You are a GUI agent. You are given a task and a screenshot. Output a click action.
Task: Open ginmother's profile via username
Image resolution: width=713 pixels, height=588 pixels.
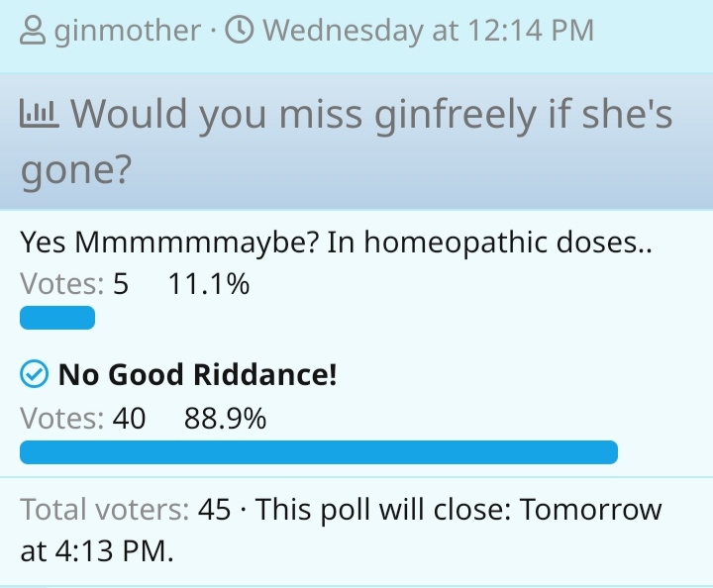point(126,31)
